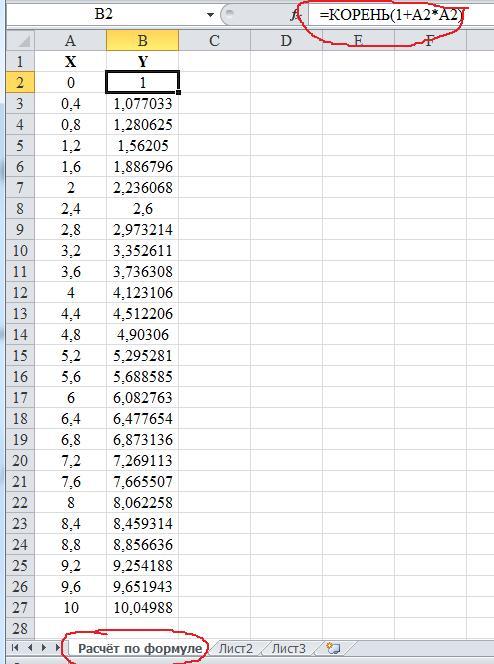Click the Name Box showing B2

[x=104, y=14]
